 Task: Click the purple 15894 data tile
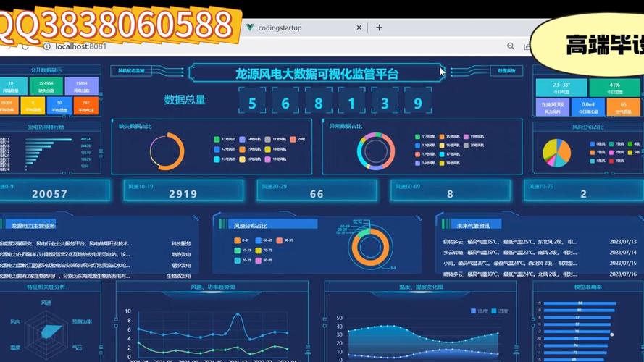(82, 86)
